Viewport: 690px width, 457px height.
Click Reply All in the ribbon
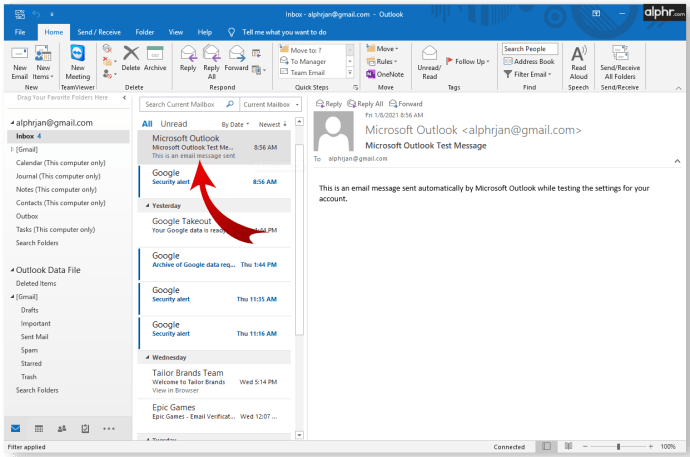pos(212,62)
